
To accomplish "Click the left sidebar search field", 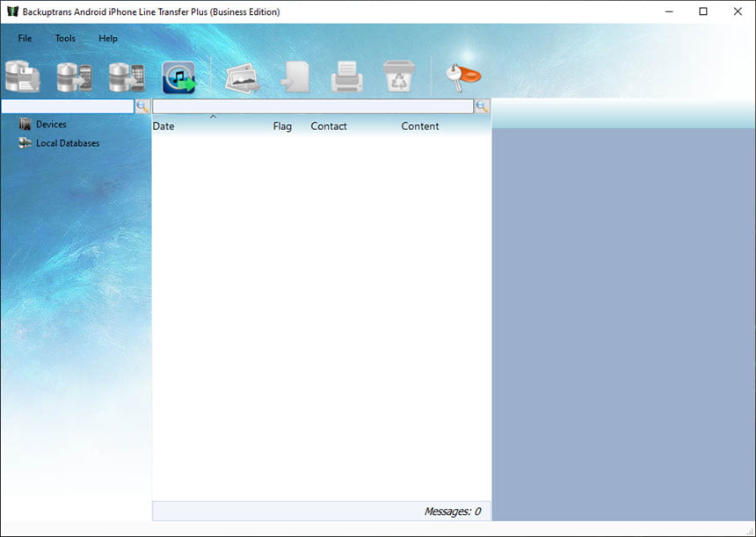I will pyautogui.click(x=68, y=106).
